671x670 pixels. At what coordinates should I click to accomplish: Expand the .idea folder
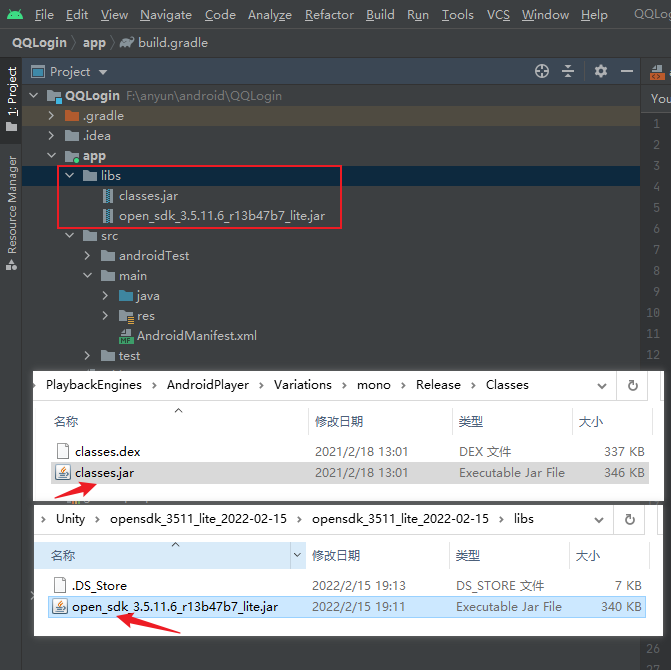(51, 136)
